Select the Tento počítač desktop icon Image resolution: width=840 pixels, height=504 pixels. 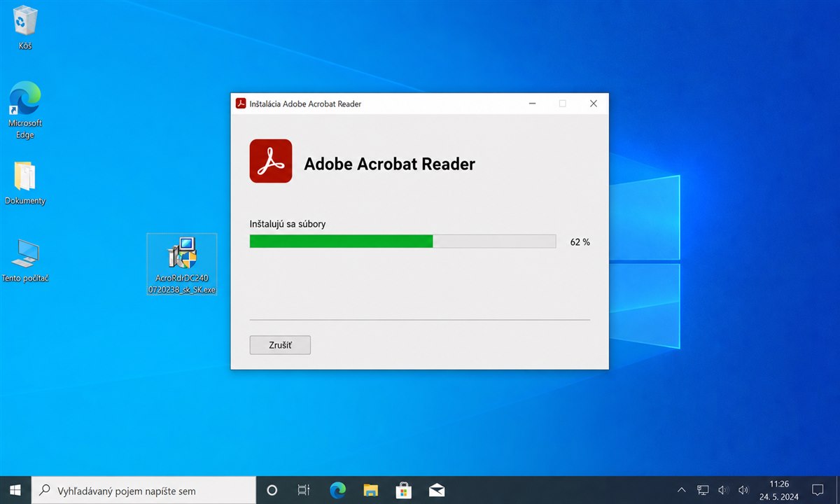[25, 260]
